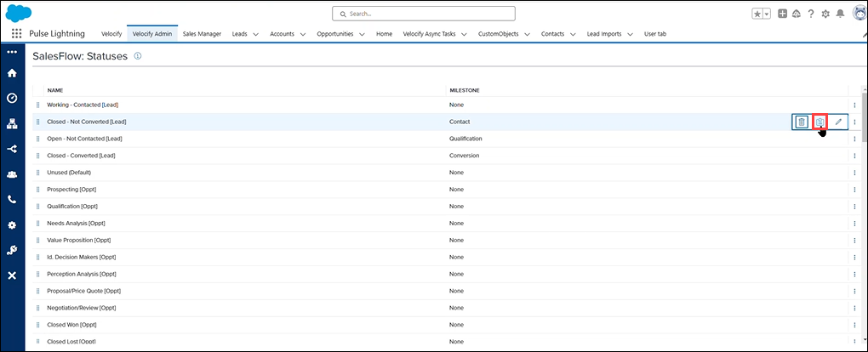Delete the Closed - Not Converted status

pos(801,122)
